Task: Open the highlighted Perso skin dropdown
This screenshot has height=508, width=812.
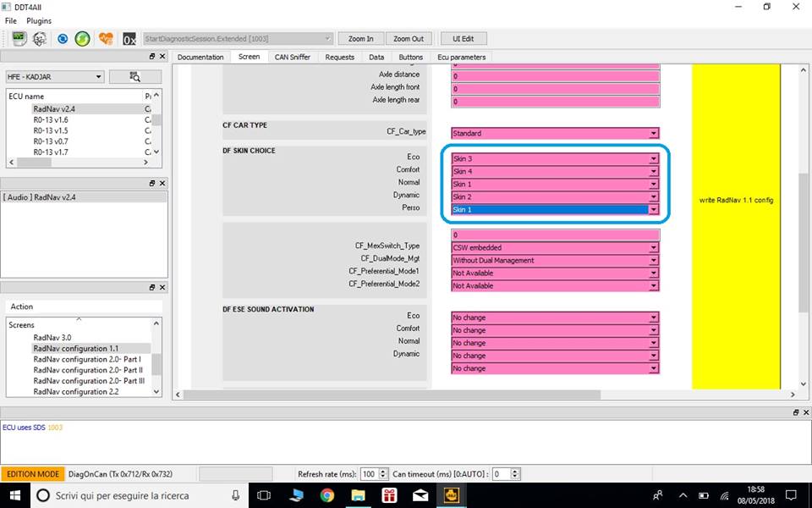Action: [x=555, y=209]
